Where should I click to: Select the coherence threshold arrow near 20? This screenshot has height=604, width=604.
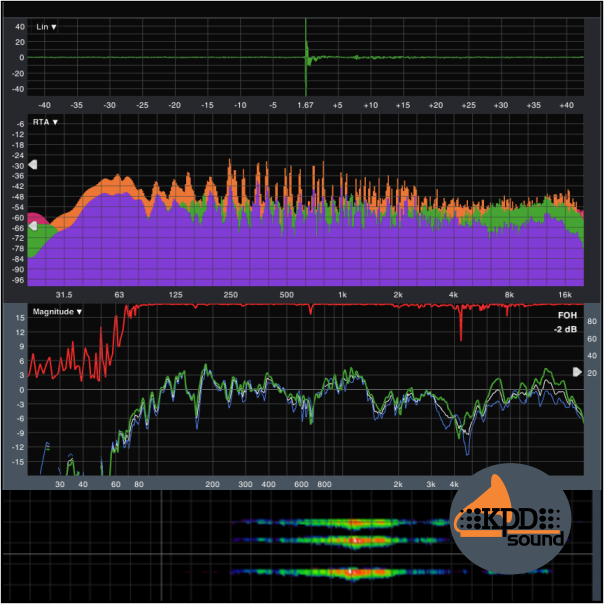[x=577, y=372]
